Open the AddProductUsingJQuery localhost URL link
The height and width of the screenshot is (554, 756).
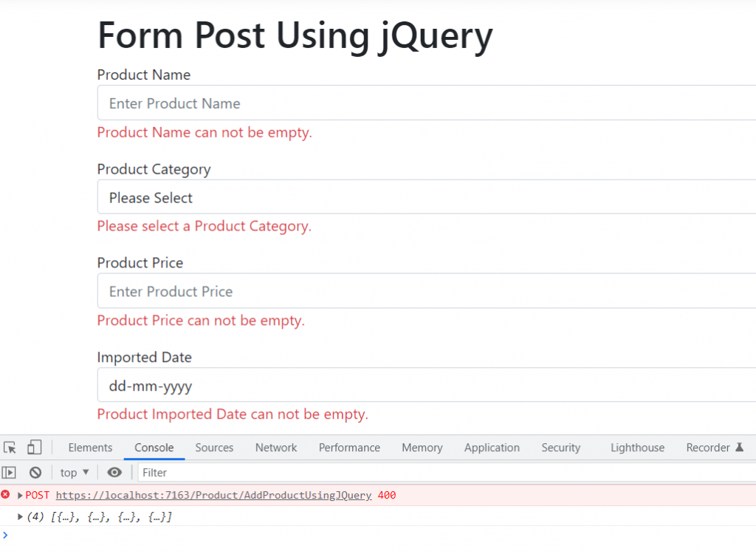point(213,495)
